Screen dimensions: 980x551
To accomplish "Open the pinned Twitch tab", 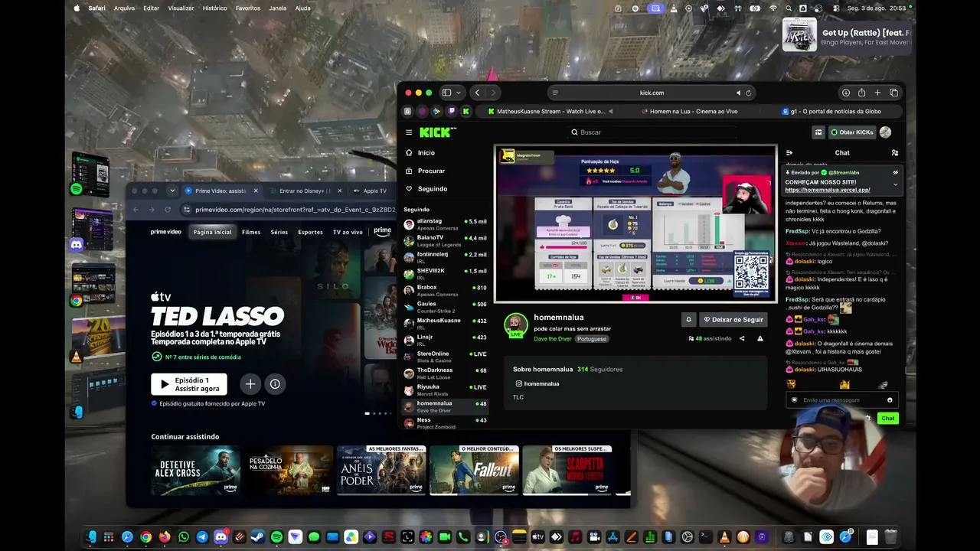I will pyautogui.click(x=451, y=112).
